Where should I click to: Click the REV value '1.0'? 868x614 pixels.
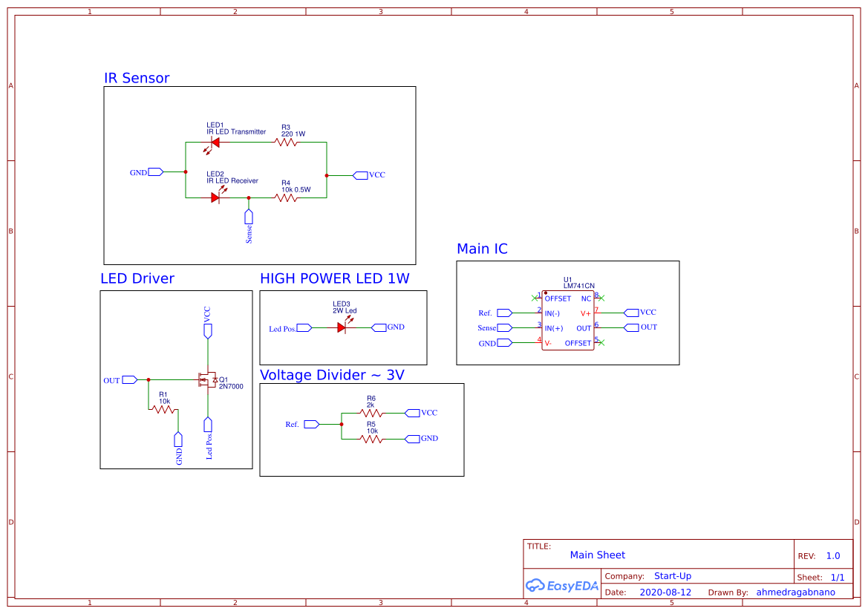[833, 556]
